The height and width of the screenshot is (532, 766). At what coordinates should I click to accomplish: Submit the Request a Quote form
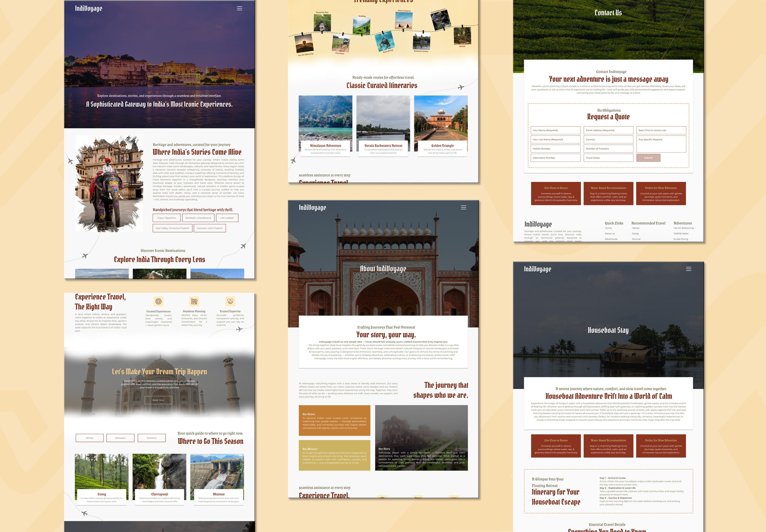648,158
